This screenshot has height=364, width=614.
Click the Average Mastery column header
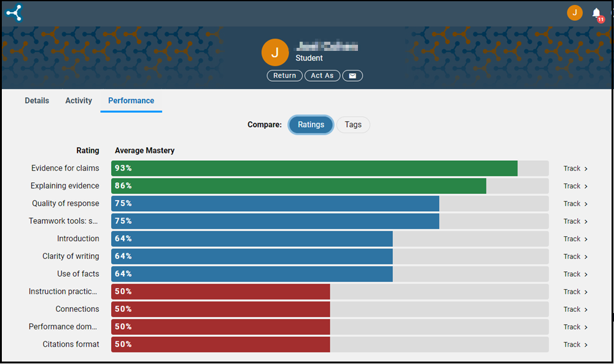click(x=144, y=150)
